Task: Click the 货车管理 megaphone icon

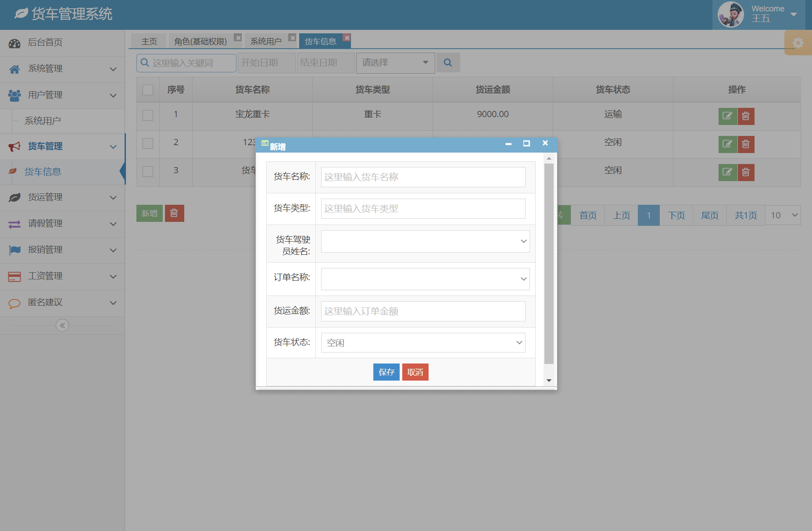Action: (14, 146)
